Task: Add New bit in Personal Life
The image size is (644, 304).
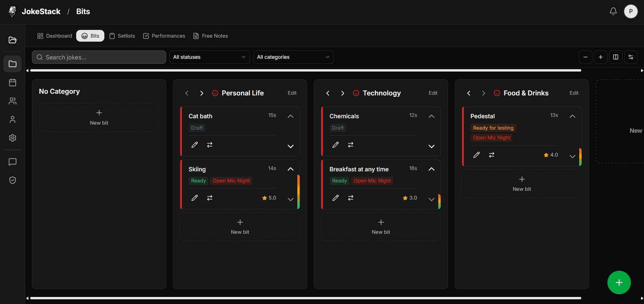Action: (240, 227)
